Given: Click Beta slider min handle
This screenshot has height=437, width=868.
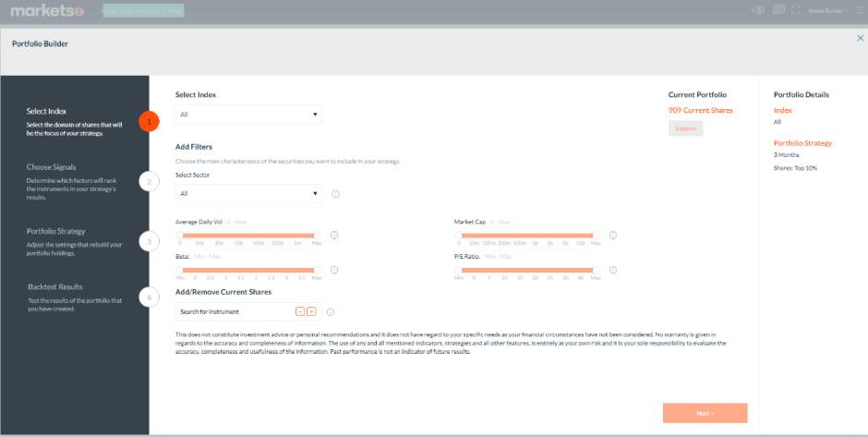Looking at the screenshot, I should point(179,271).
